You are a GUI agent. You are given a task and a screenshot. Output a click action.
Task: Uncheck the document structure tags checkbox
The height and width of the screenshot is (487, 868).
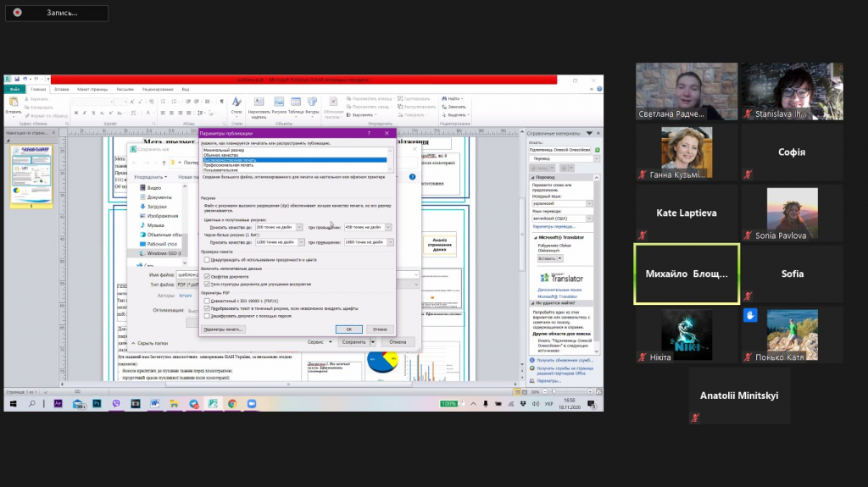coord(207,284)
